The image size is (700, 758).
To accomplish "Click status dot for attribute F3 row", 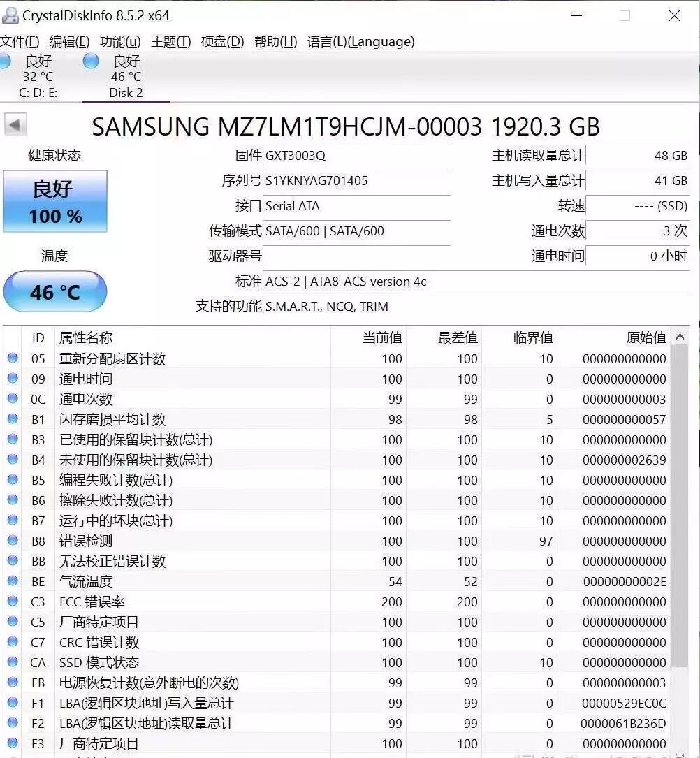I will [13, 743].
